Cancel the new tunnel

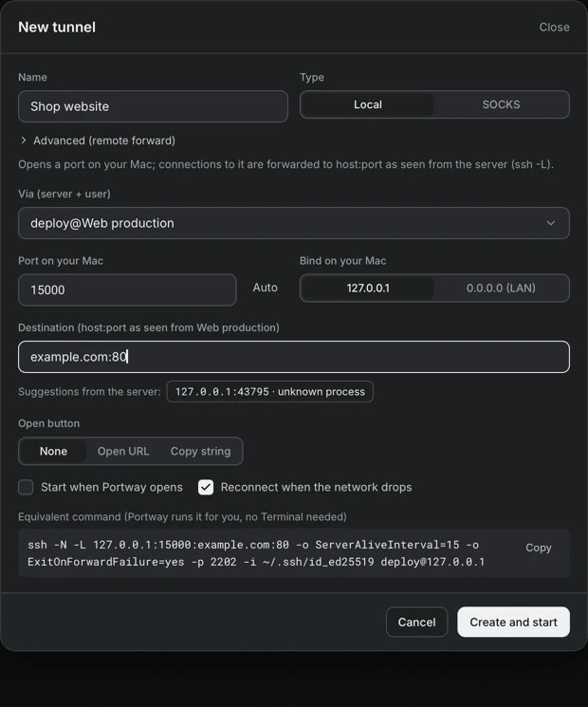tap(416, 623)
